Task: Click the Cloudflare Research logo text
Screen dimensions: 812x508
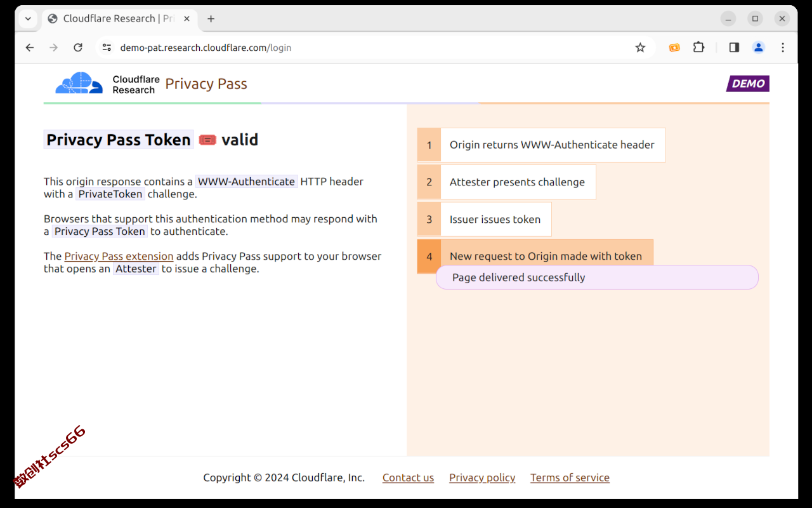Action: (136, 84)
